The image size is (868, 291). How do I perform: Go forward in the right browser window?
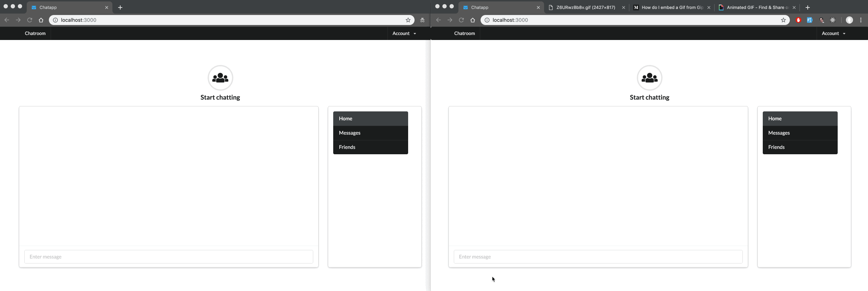click(x=450, y=20)
